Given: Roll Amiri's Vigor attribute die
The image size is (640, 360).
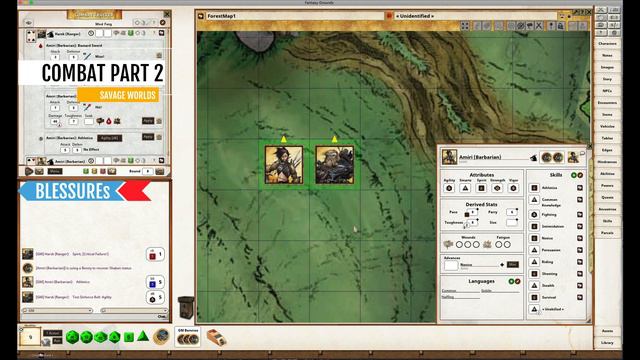Looking at the screenshot, I should 513,188.
